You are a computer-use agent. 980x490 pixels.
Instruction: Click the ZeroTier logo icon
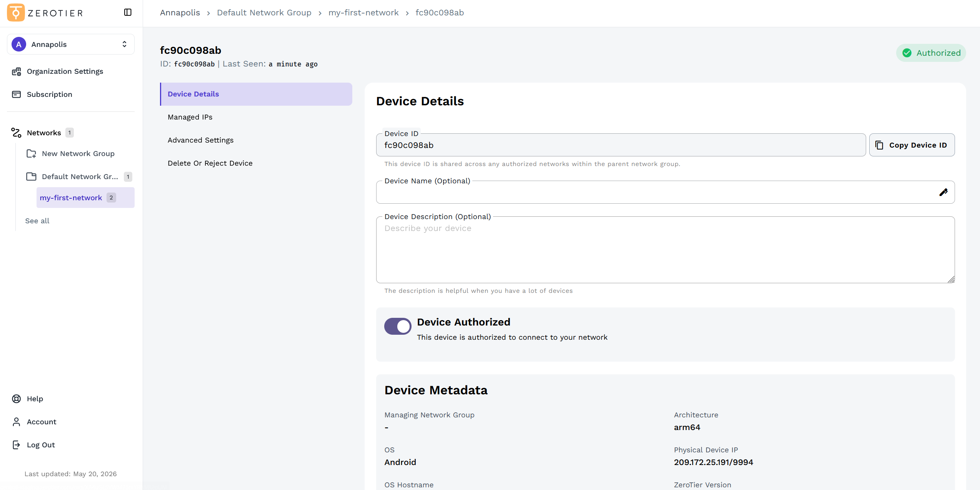pos(16,13)
